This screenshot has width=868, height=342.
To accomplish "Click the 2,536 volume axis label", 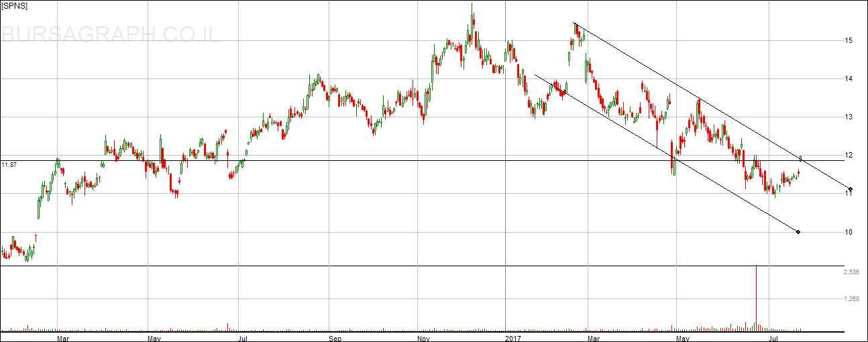I will pyautogui.click(x=851, y=272).
